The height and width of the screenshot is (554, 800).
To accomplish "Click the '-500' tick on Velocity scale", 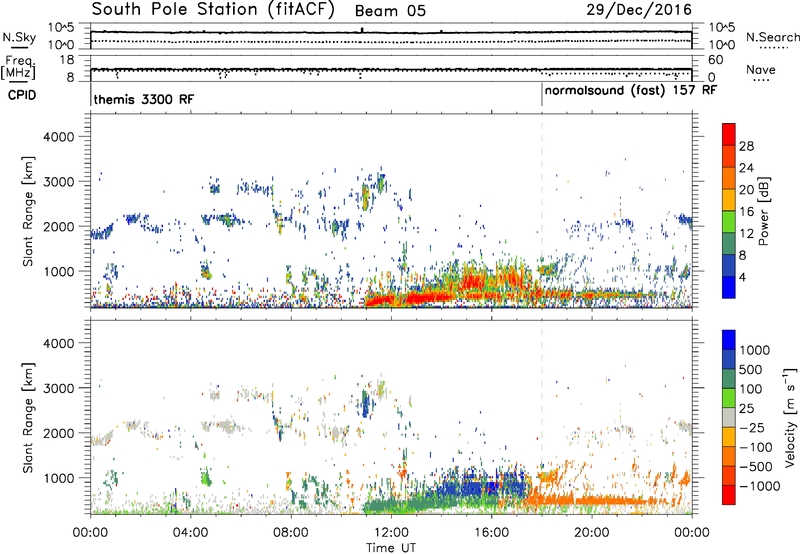I will 756,466.
